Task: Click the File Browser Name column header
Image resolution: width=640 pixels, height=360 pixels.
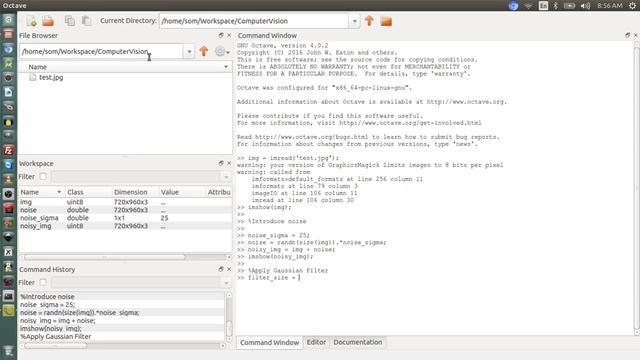Action: pyautogui.click(x=125, y=67)
